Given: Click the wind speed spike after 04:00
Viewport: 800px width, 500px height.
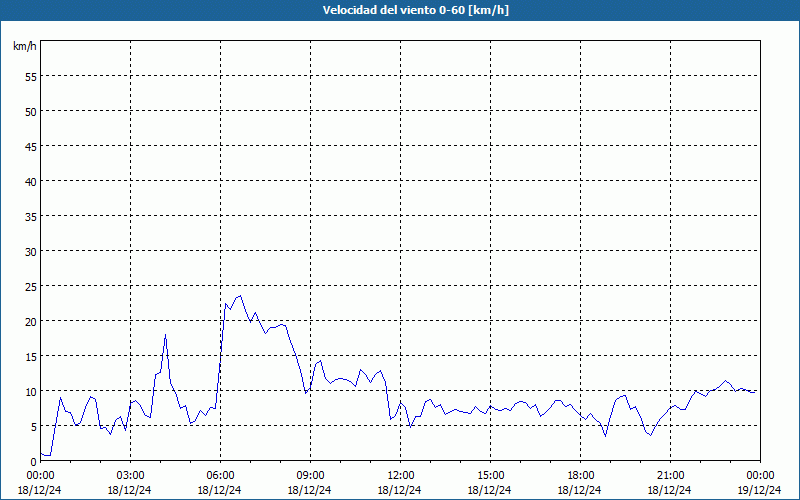Looking at the screenshot, I should tap(165, 335).
